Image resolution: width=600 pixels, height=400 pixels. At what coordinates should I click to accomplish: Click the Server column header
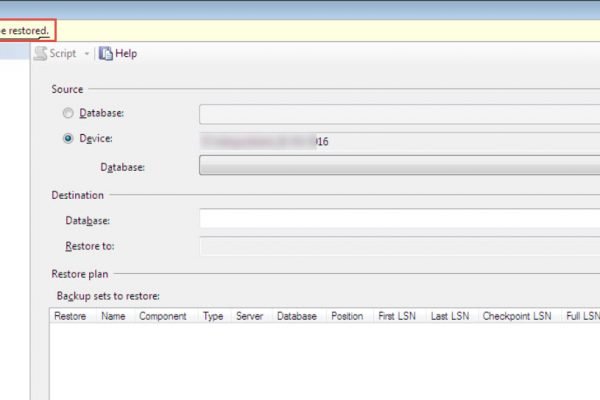coord(249,316)
